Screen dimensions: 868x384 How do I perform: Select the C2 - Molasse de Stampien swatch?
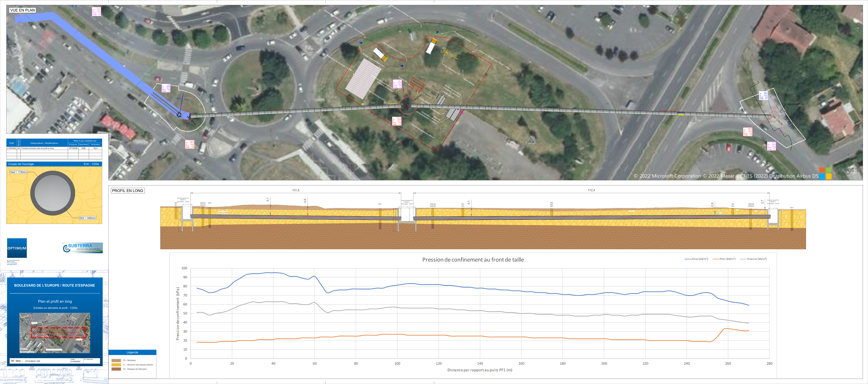coord(116,369)
